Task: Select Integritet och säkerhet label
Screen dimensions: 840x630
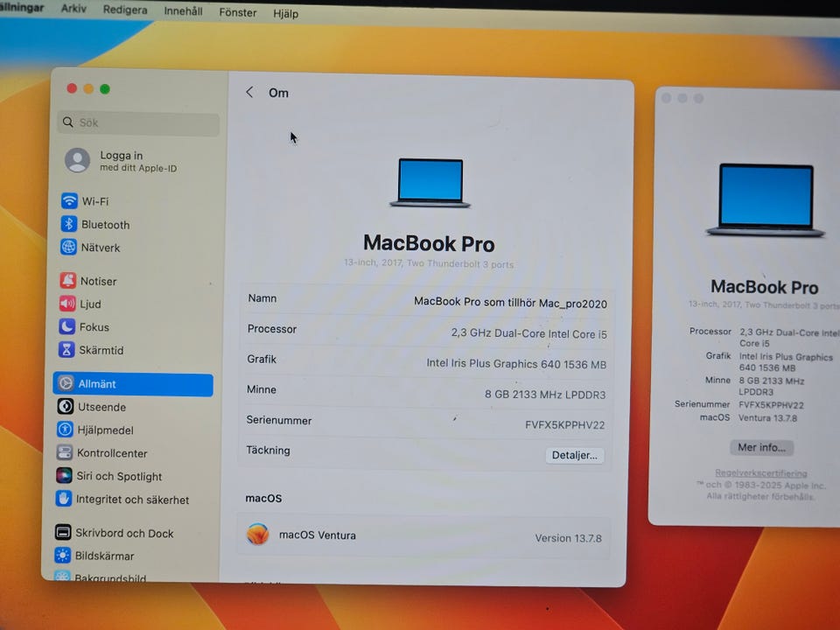Action: click(132, 500)
